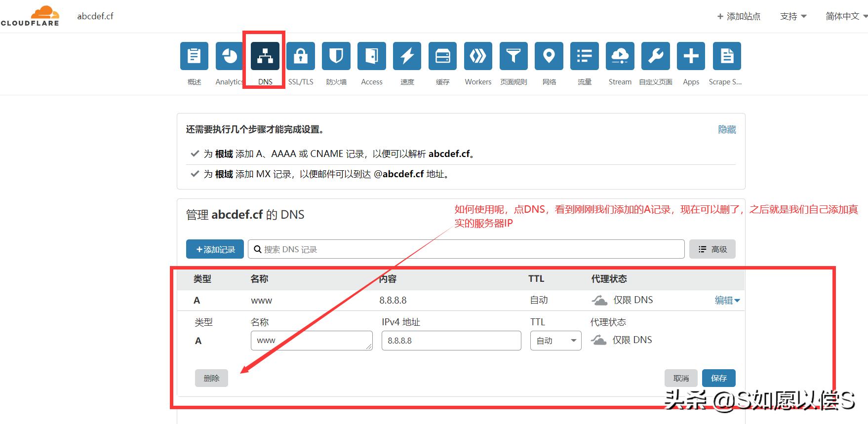Click the 8.8.8.8 content cell
Viewport: 868px width, 424px height.
click(x=393, y=300)
